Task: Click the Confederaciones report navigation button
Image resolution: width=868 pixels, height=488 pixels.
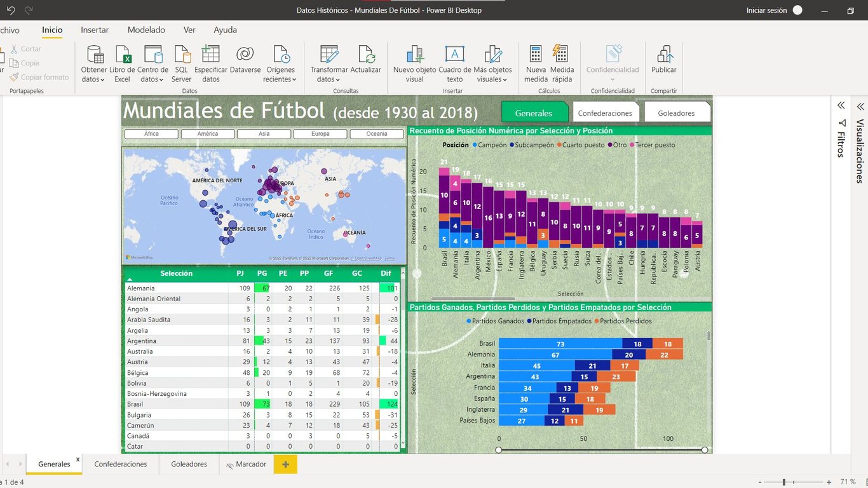Action: pyautogui.click(x=606, y=113)
